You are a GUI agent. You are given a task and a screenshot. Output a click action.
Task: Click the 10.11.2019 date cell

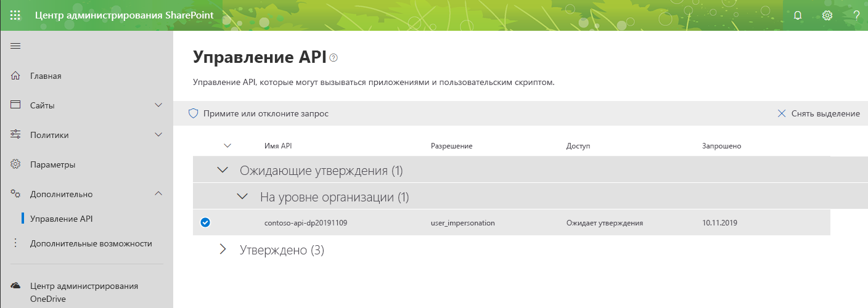tap(720, 223)
